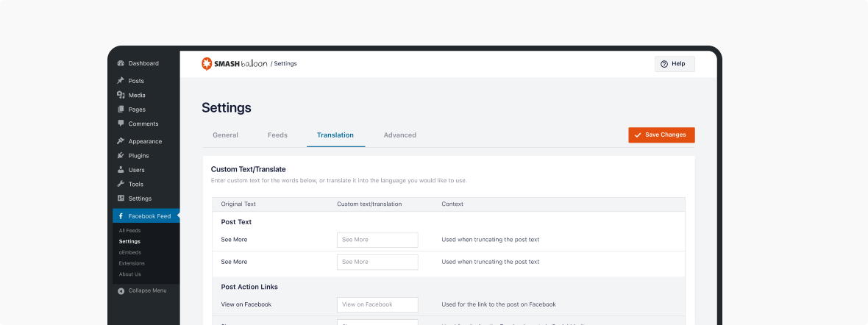Click the Users person icon
The width and height of the screenshot is (868, 325).
point(121,170)
